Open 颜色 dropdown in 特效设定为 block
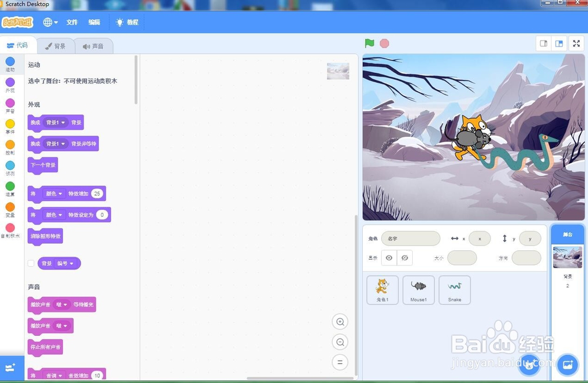This screenshot has width=588, height=383. (54, 215)
